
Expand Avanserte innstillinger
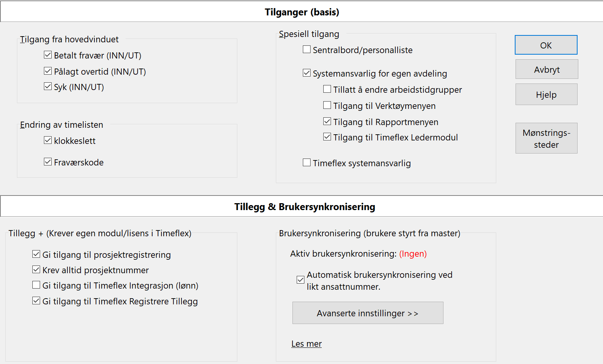click(368, 313)
